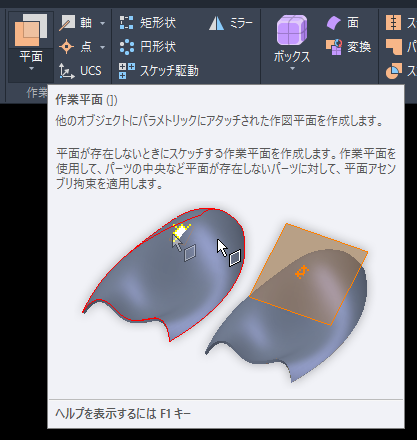This screenshot has height=440, width=417.
Task: Open the ボックス dropdown arrow
Action: coord(292,69)
